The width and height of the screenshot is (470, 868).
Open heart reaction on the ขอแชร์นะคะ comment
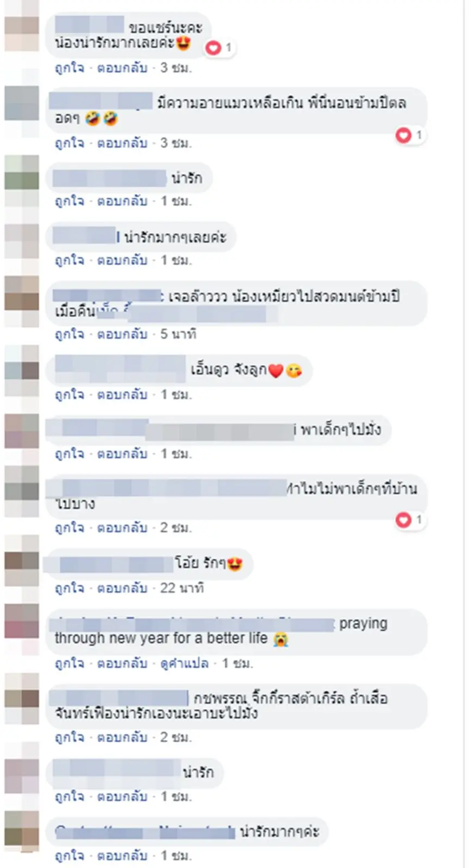[219, 48]
